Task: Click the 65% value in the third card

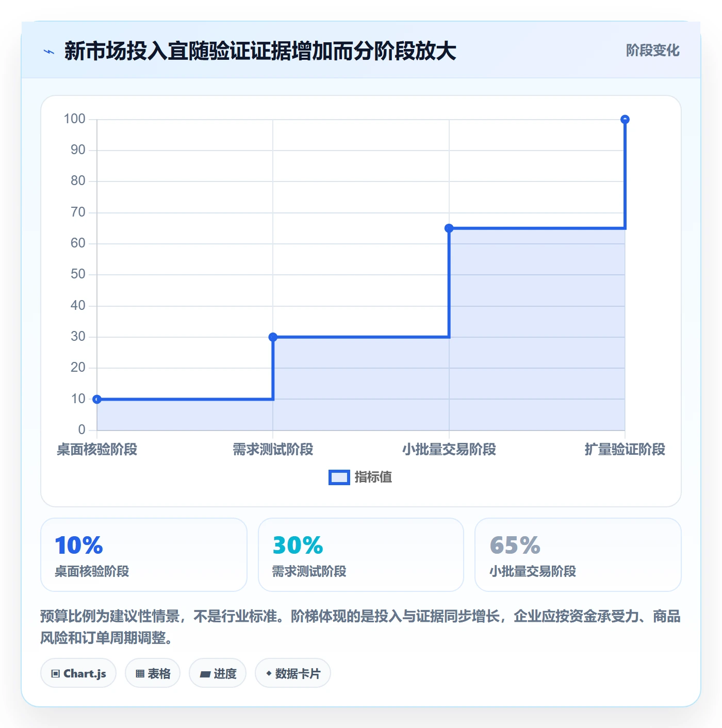Action: coord(515,545)
